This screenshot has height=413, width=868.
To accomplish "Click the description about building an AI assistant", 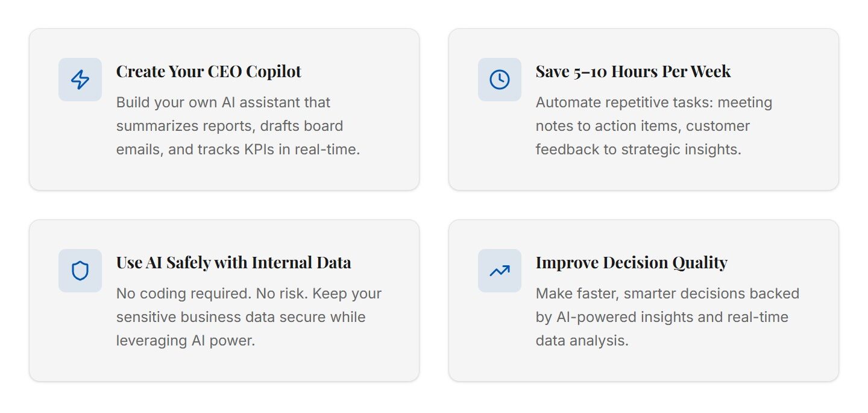I will click(237, 126).
